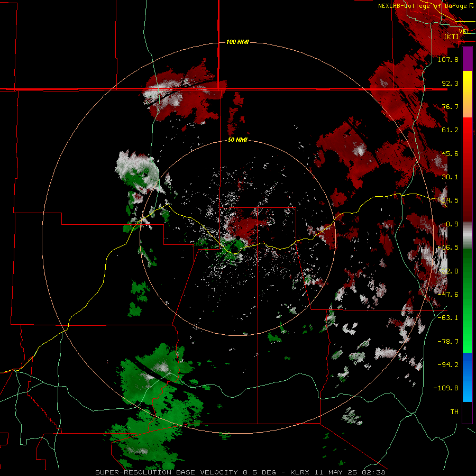
Task: Click the velocity legend value -32.0
Action: click(x=448, y=271)
